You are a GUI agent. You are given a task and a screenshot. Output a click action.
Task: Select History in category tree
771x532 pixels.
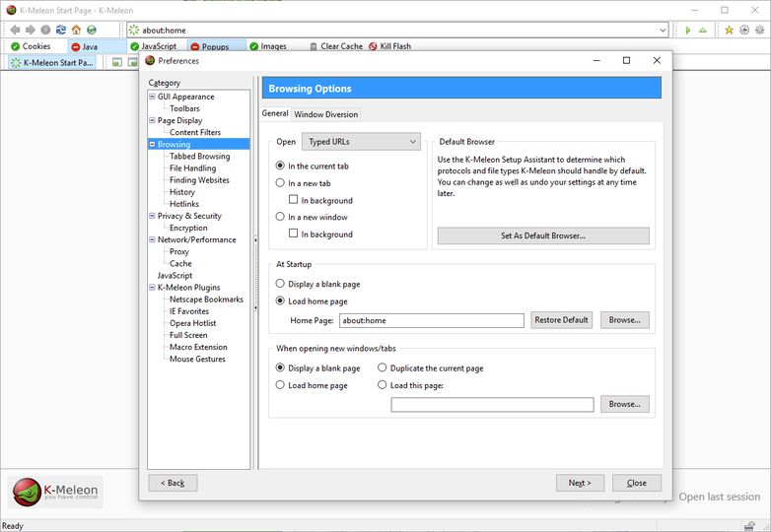182,192
